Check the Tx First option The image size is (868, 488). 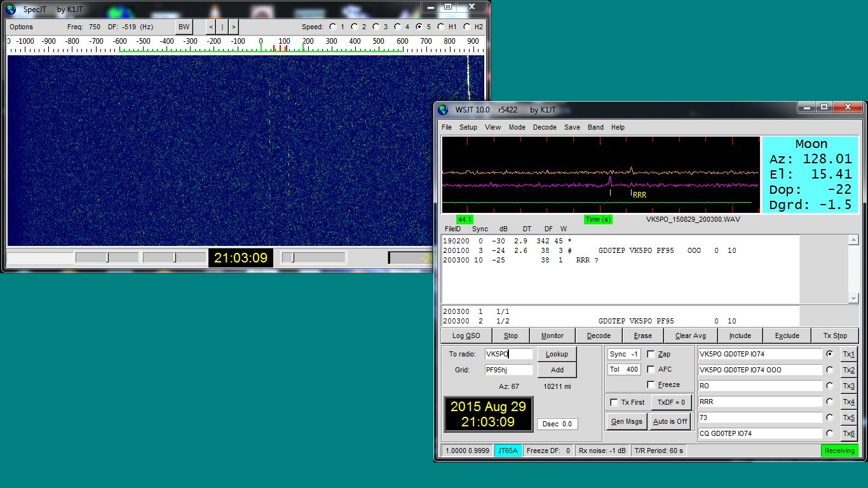[614, 402]
